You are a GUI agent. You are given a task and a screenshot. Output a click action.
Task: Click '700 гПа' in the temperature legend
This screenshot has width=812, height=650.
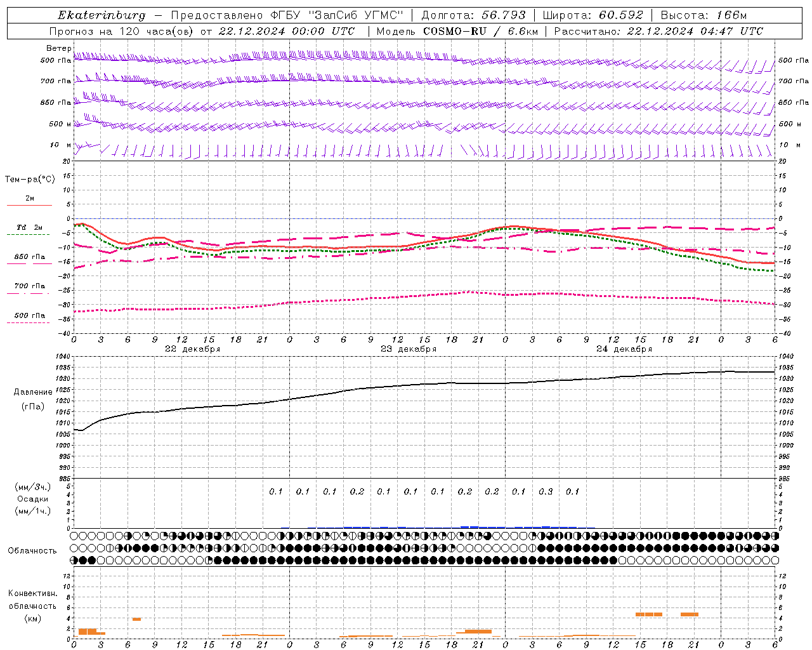pyautogui.click(x=29, y=286)
